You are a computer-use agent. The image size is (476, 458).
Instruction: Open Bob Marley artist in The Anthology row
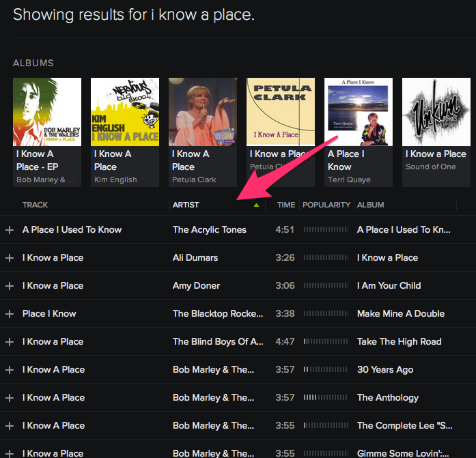(213, 398)
